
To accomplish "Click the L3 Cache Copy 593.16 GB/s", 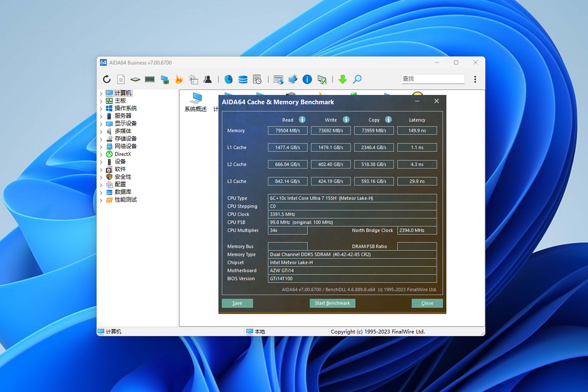I will click(374, 181).
